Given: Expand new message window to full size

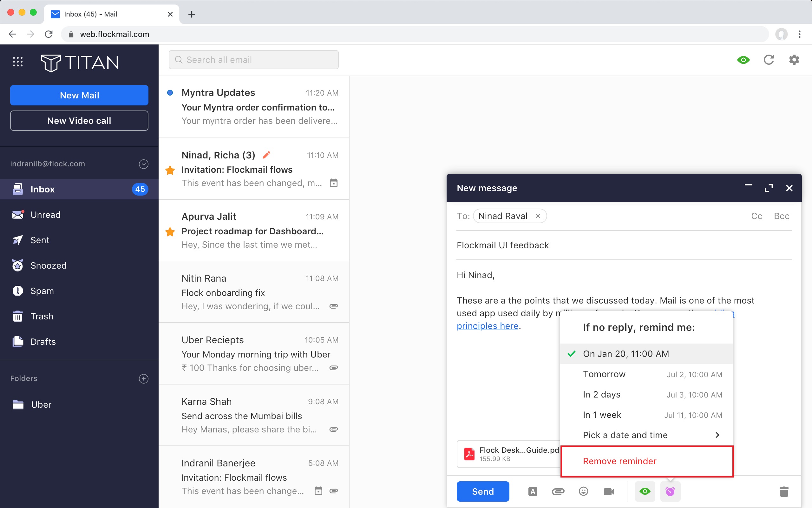Looking at the screenshot, I should (768, 188).
